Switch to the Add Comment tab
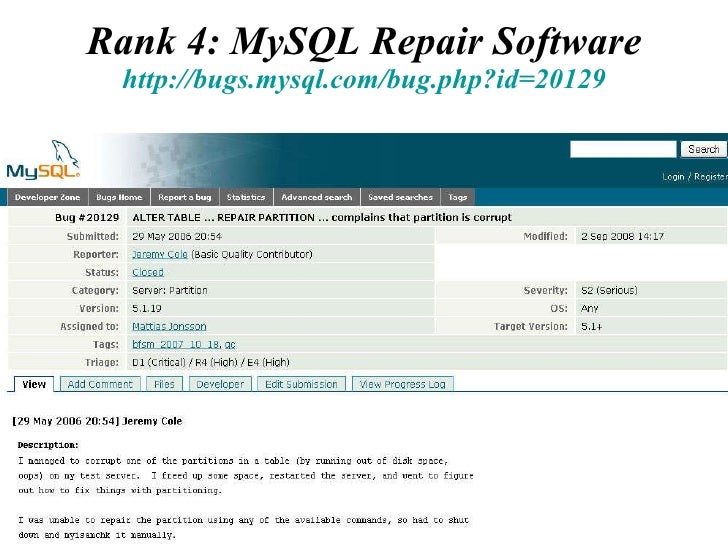 (x=100, y=384)
